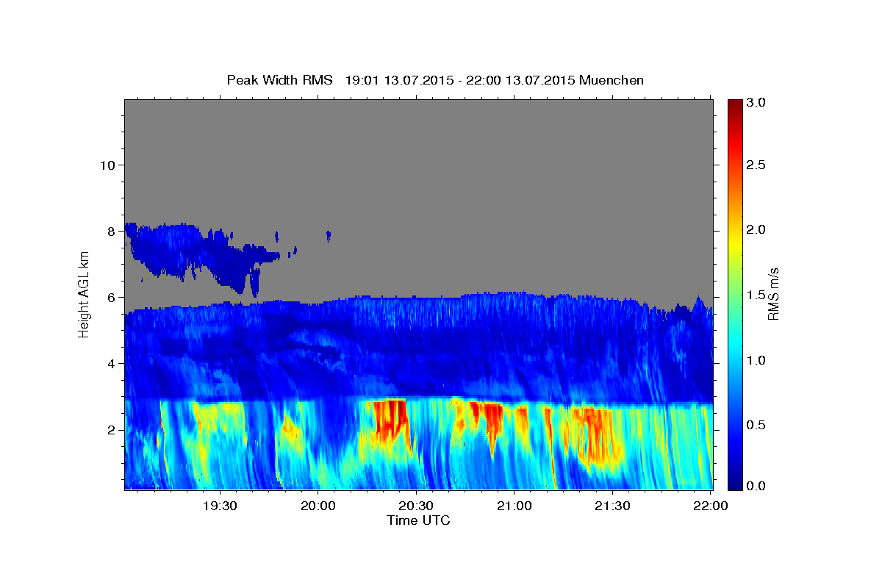This screenshot has height=588, width=882.
Task: Click the dark red top of the colorbar
Action: (734, 107)
